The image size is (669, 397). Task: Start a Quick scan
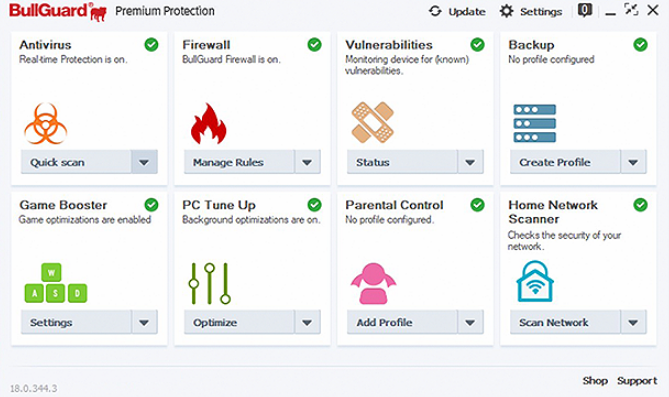pyautogui.click(x=76, y=162)
